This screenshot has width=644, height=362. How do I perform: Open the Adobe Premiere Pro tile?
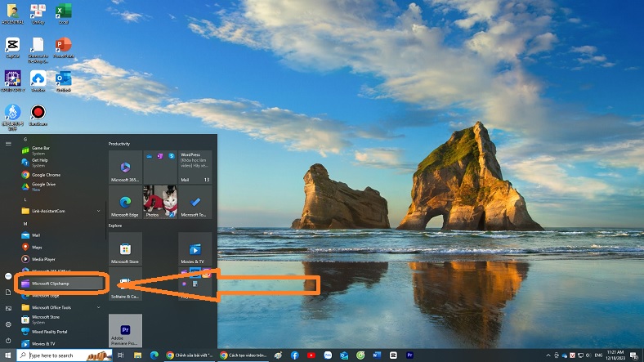(x=125, y=331)
